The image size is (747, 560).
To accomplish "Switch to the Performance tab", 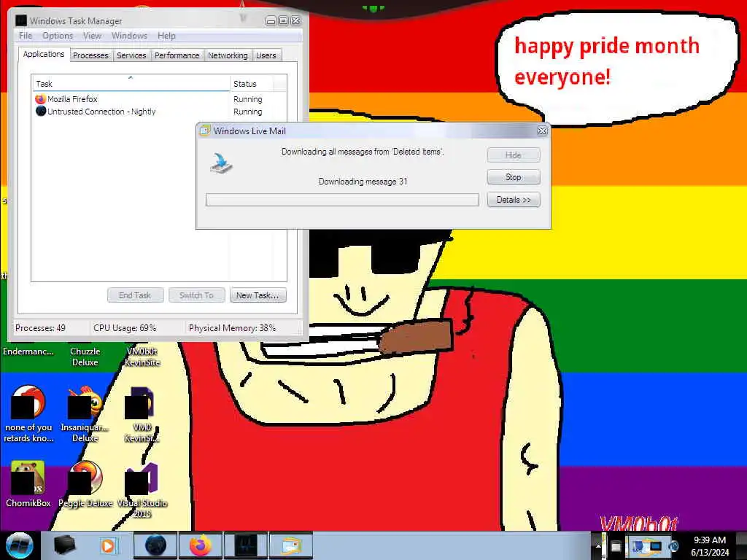I will tap(177, 55).
